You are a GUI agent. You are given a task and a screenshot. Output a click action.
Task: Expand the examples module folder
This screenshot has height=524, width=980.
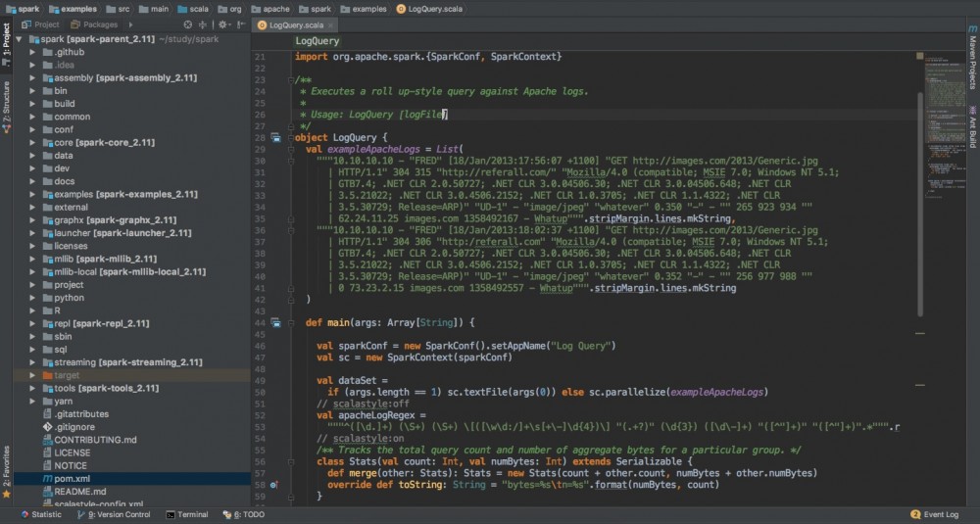(x=32, y=195)
